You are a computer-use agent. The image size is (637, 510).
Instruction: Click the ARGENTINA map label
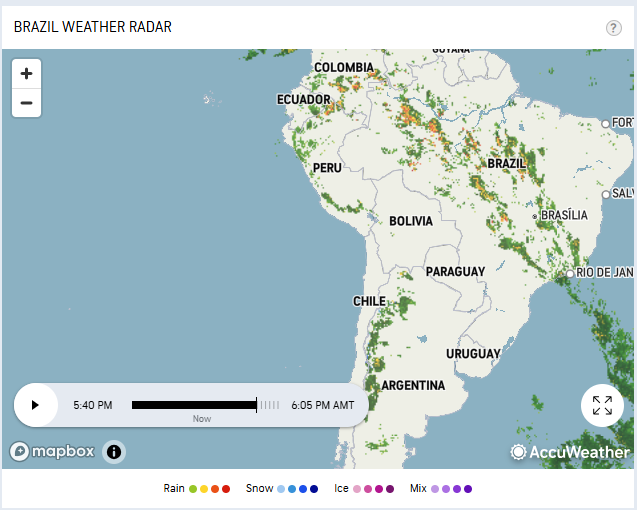coord(413,385)
